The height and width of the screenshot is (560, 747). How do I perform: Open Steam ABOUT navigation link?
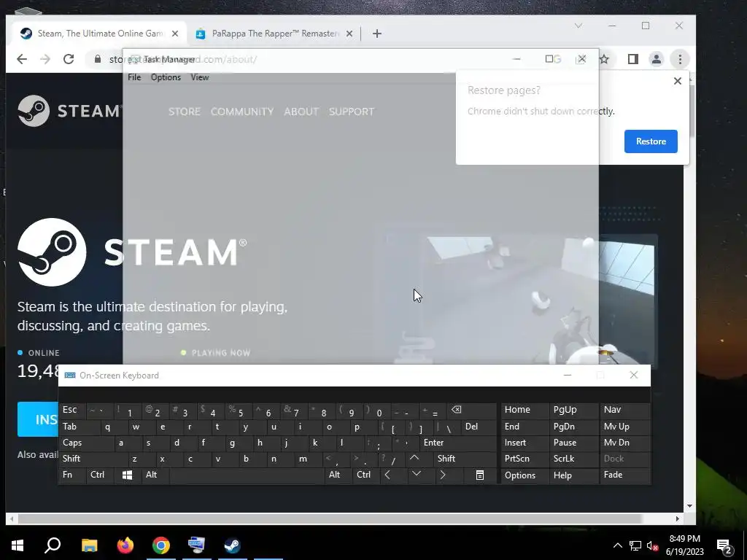(301, 112)
